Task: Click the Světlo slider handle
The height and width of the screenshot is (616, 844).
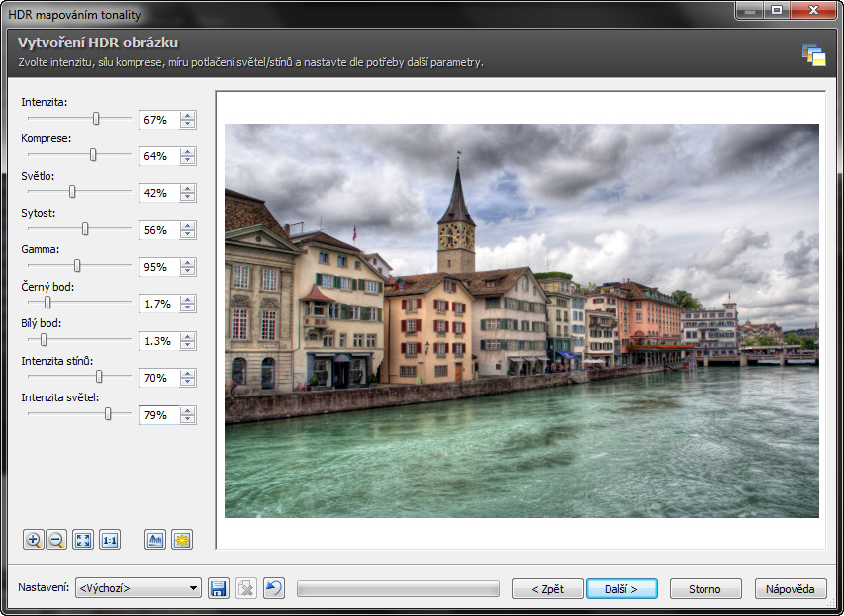Action: (x=72, y=192)
